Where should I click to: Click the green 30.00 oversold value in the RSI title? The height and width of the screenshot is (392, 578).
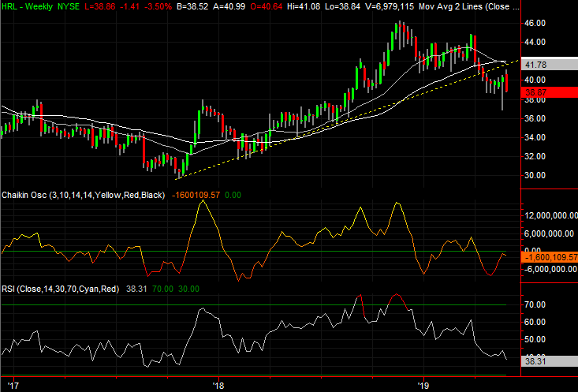click(188, 289)
